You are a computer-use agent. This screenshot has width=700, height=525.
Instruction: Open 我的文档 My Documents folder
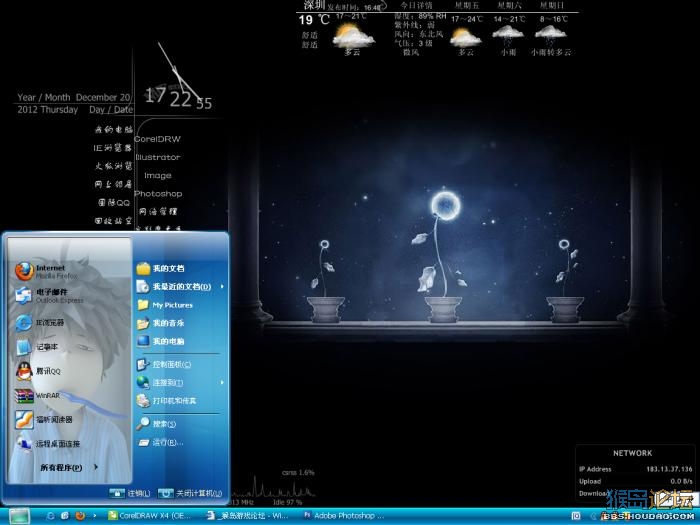(x=161, y=268)
